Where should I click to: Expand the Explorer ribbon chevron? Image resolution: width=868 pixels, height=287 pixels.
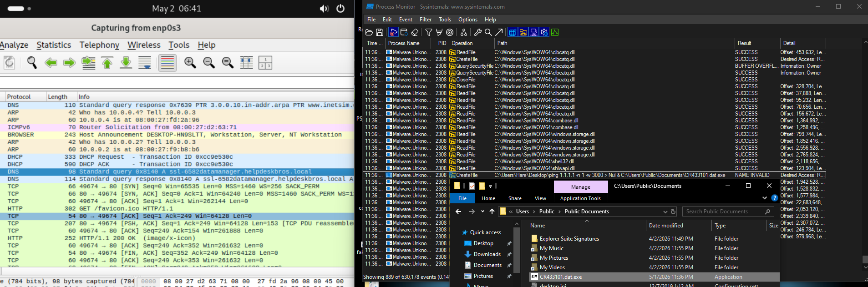click(764, 198)
